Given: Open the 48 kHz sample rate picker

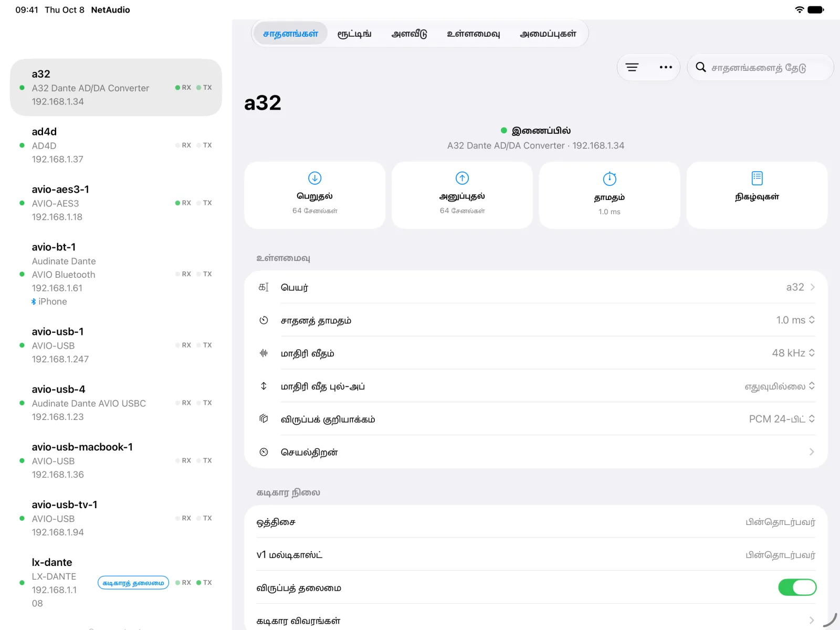Looking at the screenshot, I should [793, 353].
